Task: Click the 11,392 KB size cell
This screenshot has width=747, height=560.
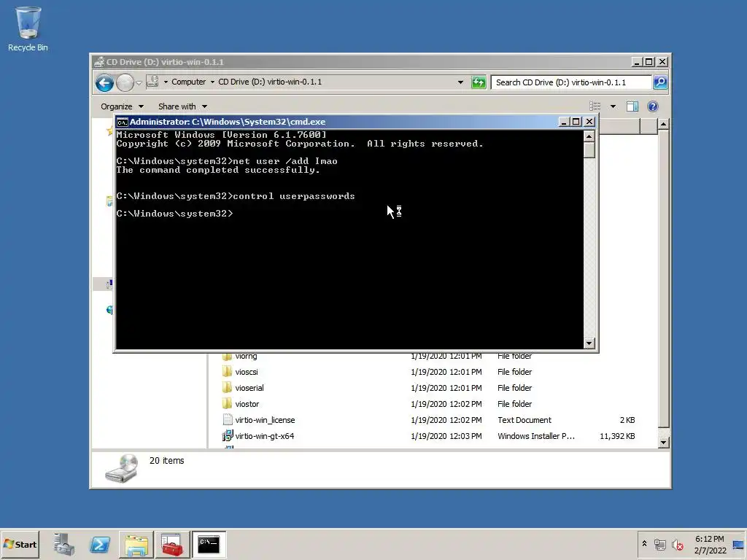Action: click(617, 436)
